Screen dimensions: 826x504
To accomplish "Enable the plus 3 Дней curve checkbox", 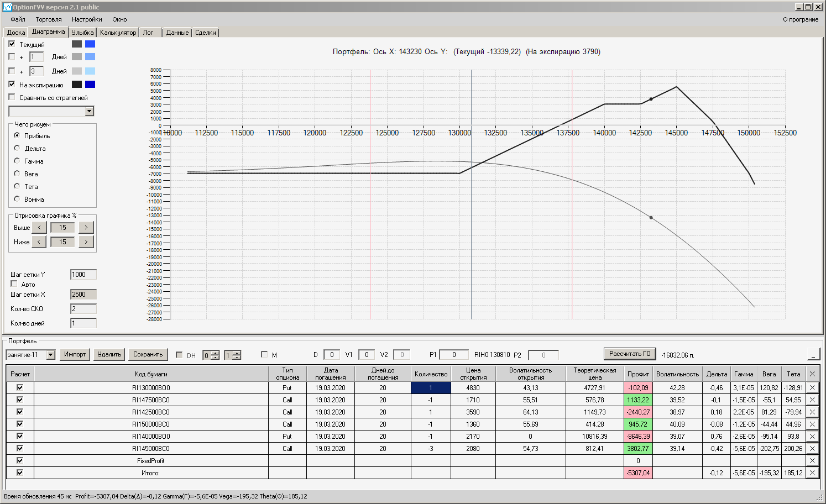I will click(12, 71).
